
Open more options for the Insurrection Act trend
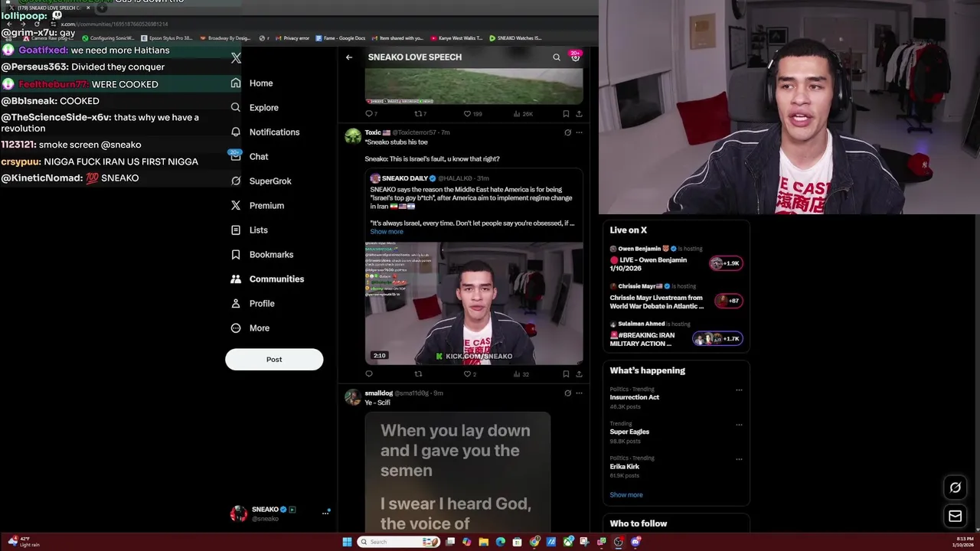click(739, 390)
